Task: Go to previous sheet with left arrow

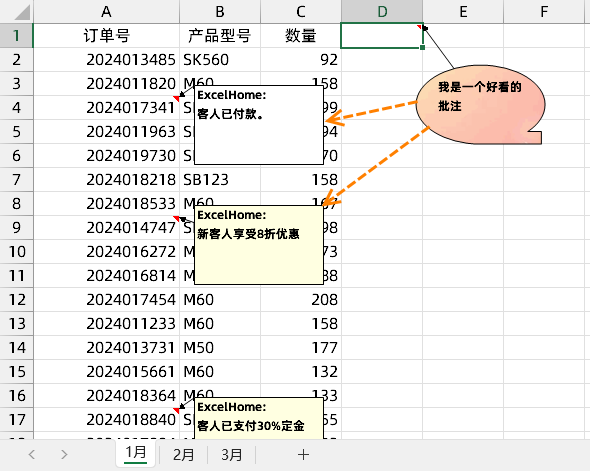Action: (32, 454)
